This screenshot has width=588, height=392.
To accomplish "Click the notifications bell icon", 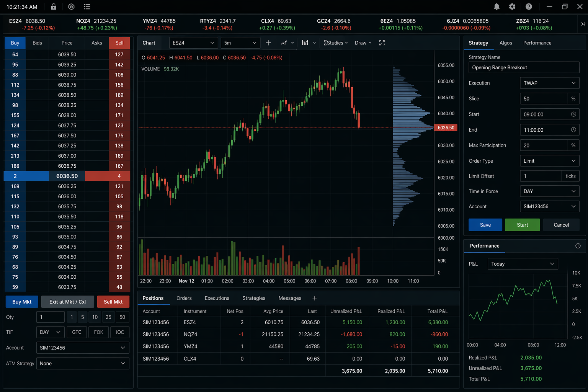I will [497, 7].
